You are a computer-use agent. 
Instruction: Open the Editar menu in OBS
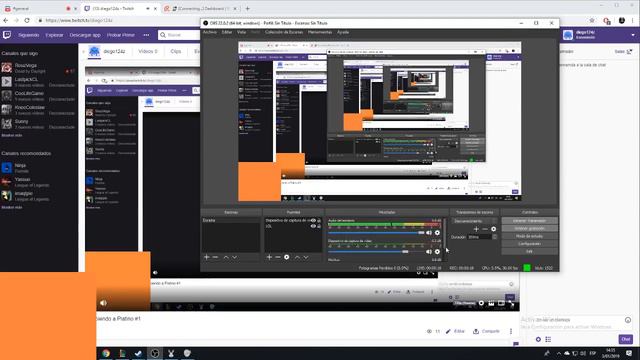coord(227,32)
